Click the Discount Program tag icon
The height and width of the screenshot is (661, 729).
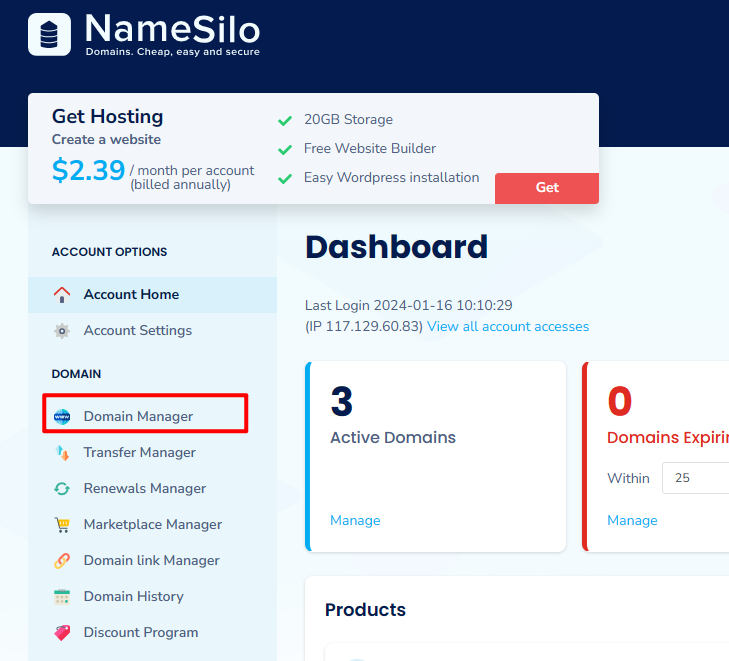(62, 633)
